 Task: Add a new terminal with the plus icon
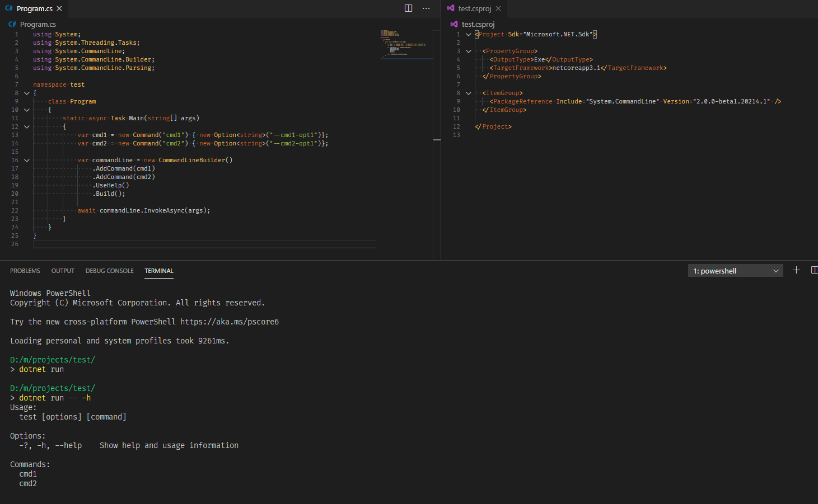(x=796, y=270)
